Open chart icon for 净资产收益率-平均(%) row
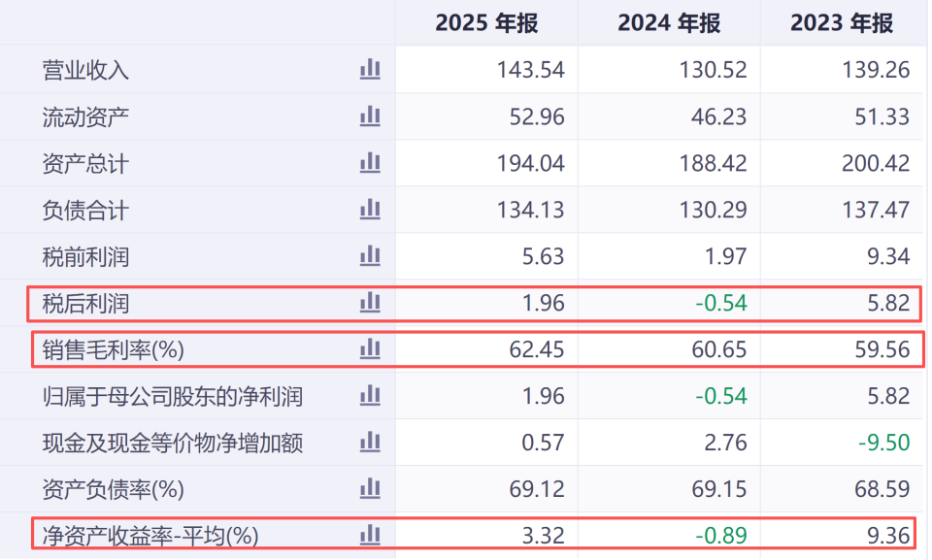932x560 pixels. click(x=370, y=535)
